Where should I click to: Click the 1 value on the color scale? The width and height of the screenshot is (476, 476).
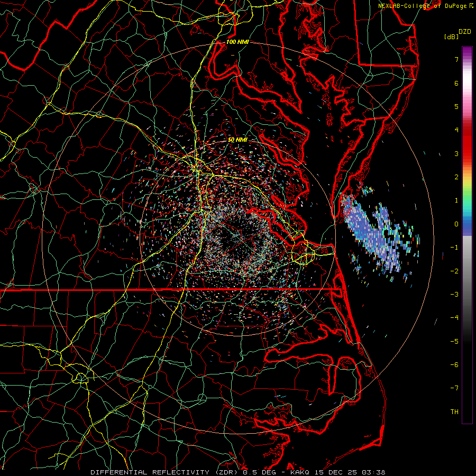pyautogui.click(x=456, y=200)
